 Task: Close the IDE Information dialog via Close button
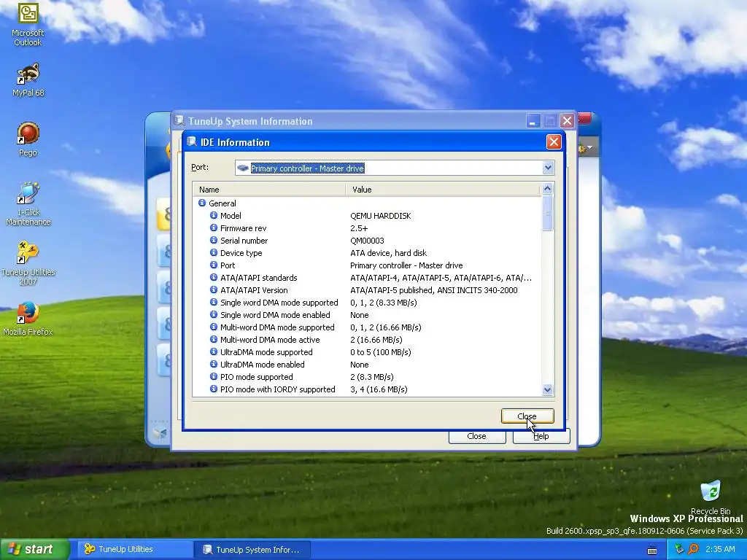click(x=527, y=416)
